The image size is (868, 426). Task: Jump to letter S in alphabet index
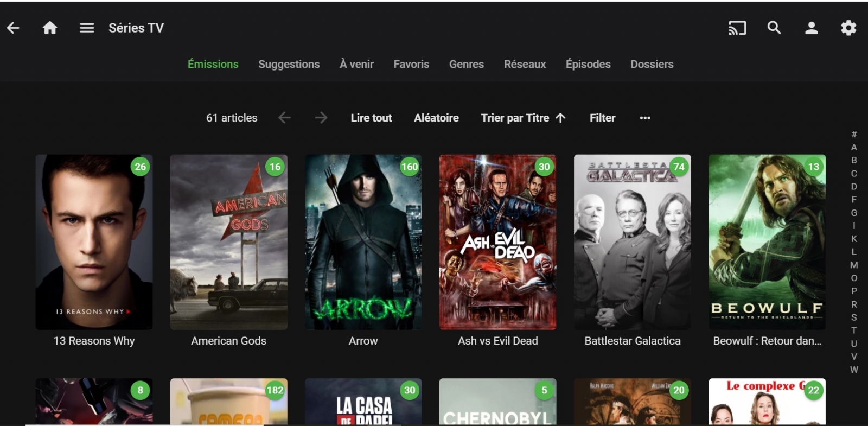(854, 317)
